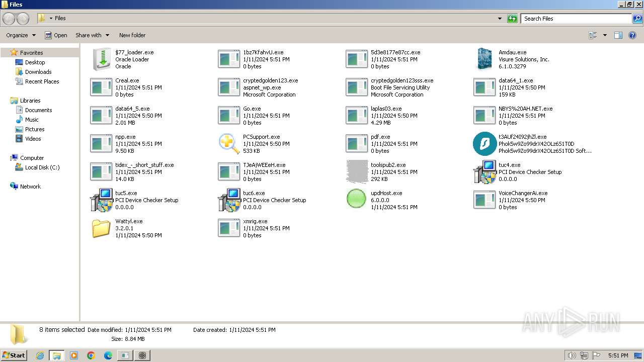Viewport: 644px width, 362px height.
Task: Select the tidex_-_short_stuff.exe file name
Action: (144, 165)
